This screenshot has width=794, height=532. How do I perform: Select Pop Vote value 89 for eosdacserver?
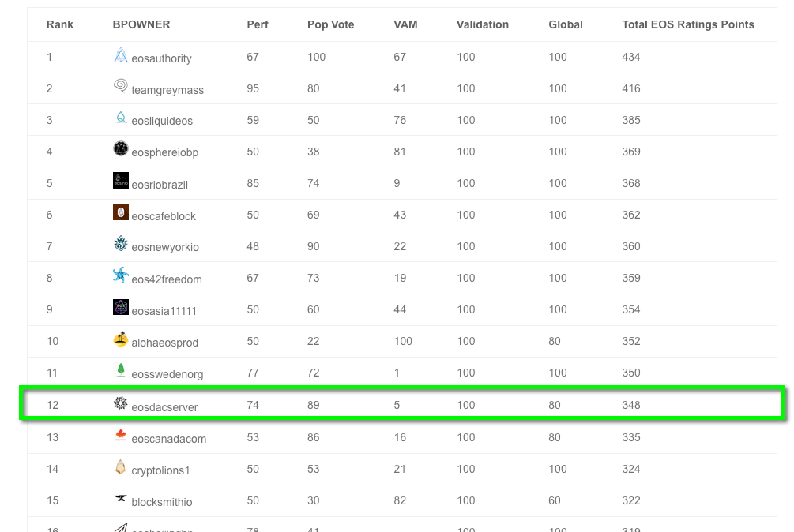click(x=314, y=405)
